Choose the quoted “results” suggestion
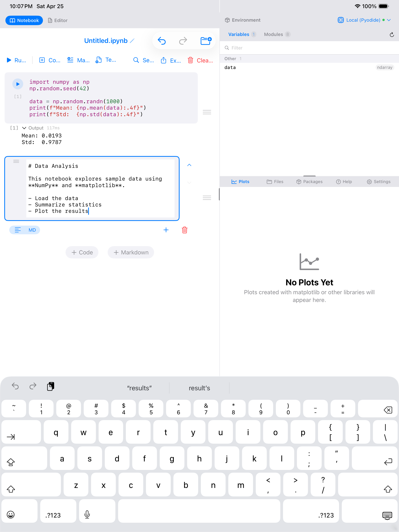399x532 pixels. click(139, 388)
